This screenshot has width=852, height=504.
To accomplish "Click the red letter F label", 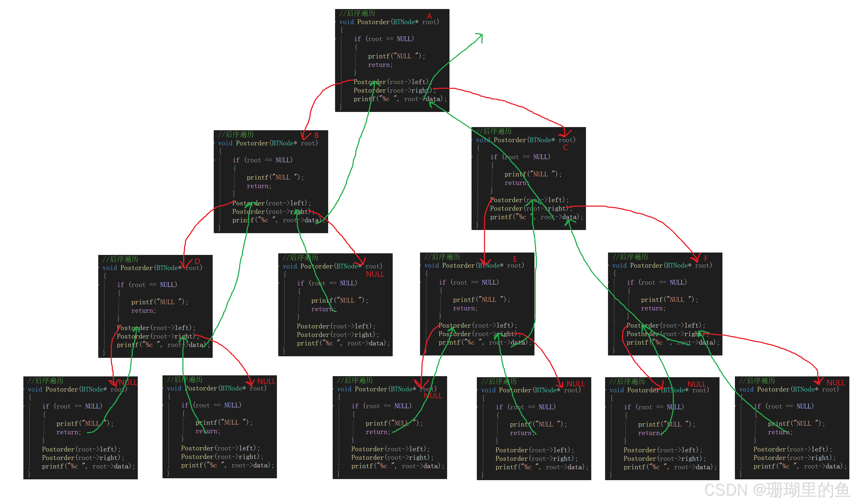I will 706,258.
